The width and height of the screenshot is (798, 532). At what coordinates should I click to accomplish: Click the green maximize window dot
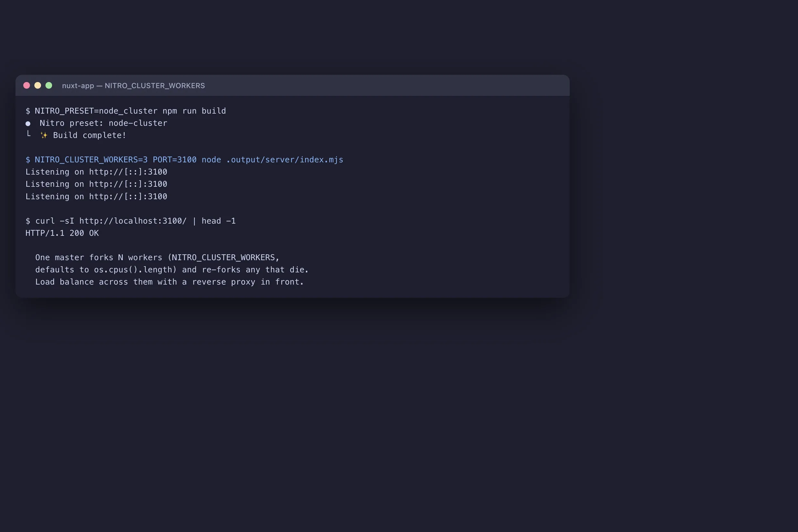[x=49, y=86]
